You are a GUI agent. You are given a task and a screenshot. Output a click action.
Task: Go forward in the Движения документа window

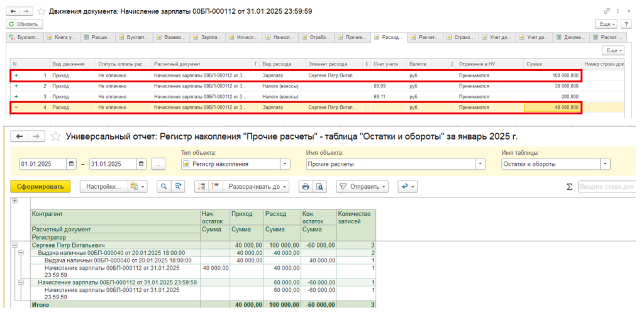pos(26,11)
